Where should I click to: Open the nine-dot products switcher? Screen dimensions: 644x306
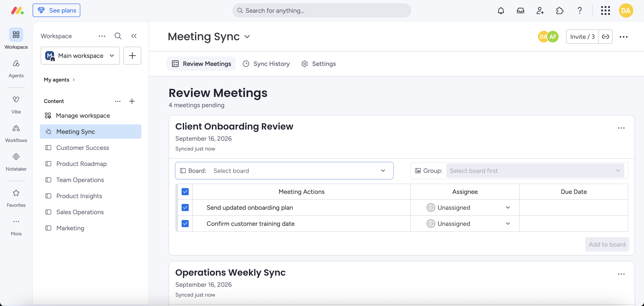tap(605, 10)
